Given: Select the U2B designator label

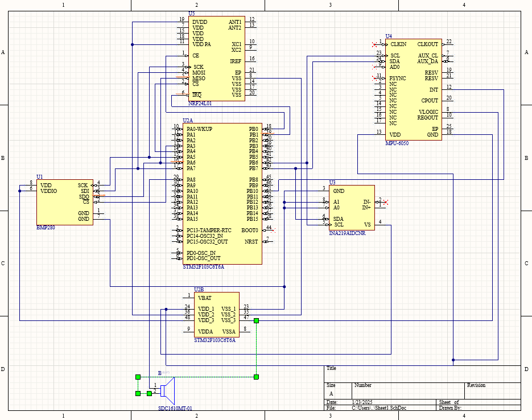Looking at the screenshot, I should click(x=199, y=290).
